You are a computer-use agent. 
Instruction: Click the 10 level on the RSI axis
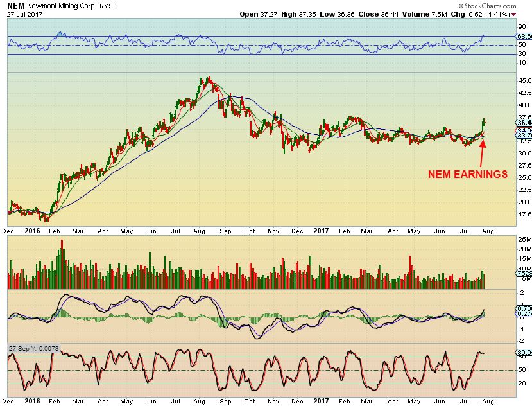(522, 63)
